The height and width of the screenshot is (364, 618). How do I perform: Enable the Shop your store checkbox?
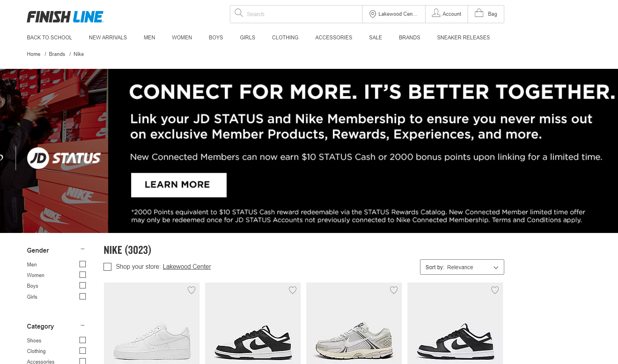click(x=107, y=267)
